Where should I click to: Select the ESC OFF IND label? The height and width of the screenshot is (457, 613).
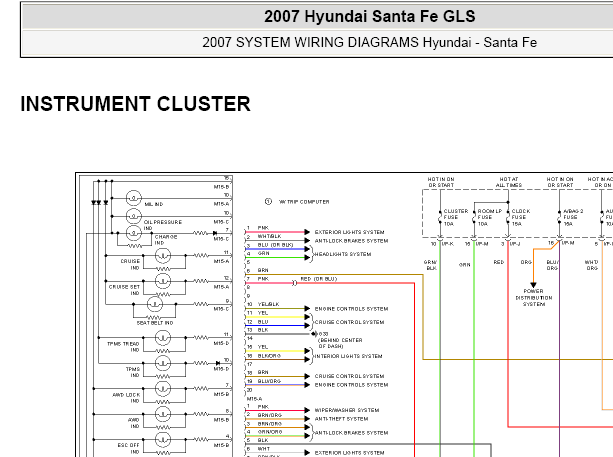[128, 448]
